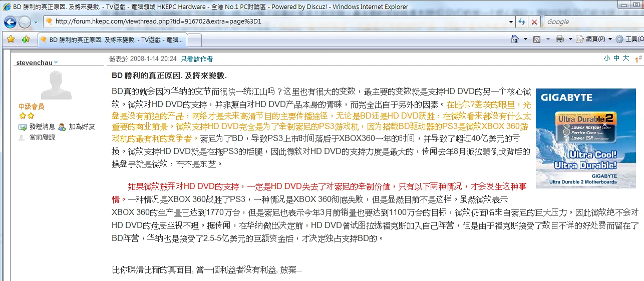Click the red paragraph starting 如果微软放弃
Viewport: 644px width, 281px height.
pyautogui.click(x=319, y=193)
